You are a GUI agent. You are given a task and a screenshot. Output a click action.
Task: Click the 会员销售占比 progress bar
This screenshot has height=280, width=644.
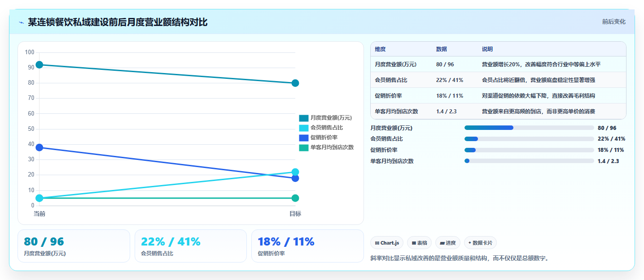(529, 139)
